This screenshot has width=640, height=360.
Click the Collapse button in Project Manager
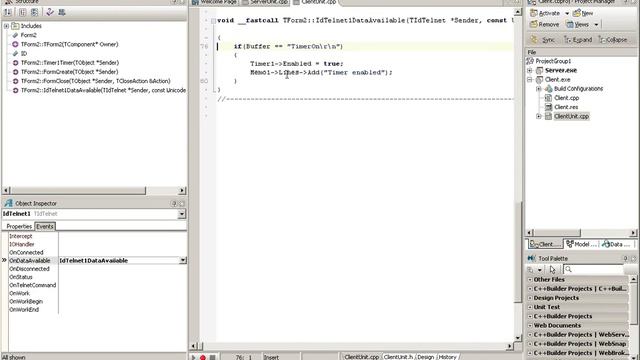[x=612, y=40]
